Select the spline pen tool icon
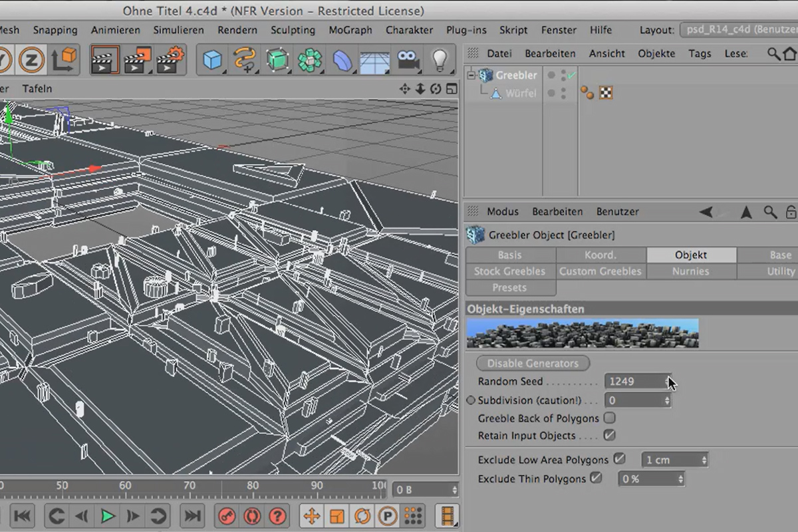Viewport: 798px width, 532px height. pyautogui.click(x=244, y=61)
